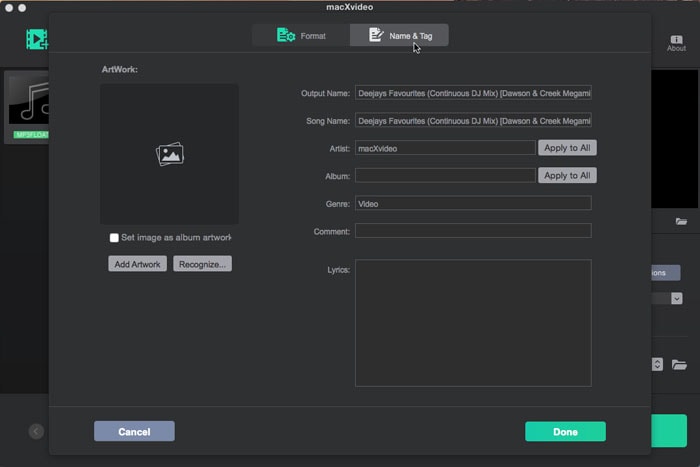The image size is (700, 467).
Task: Switch to the Format tab
Action: pos(301,35)
